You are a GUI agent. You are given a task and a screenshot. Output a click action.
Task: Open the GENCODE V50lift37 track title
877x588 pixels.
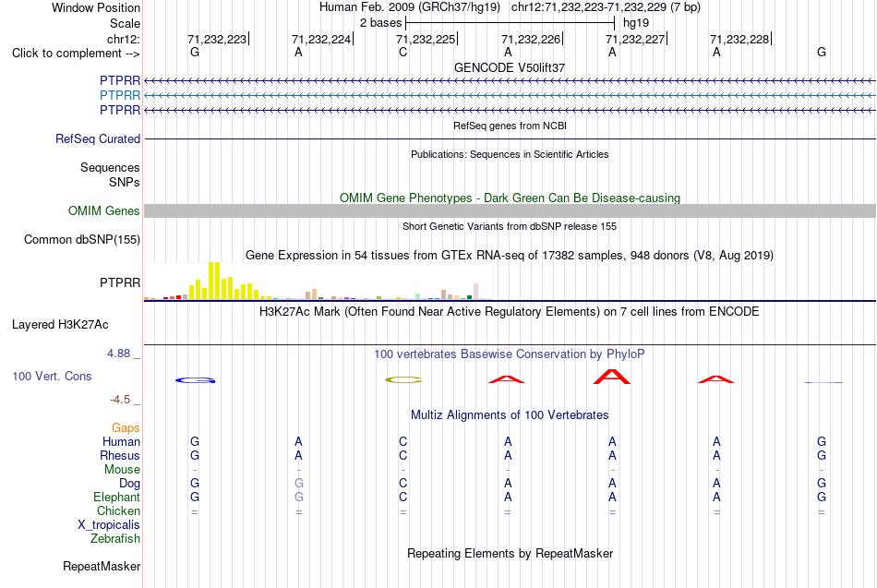click(x=510, y=67)
